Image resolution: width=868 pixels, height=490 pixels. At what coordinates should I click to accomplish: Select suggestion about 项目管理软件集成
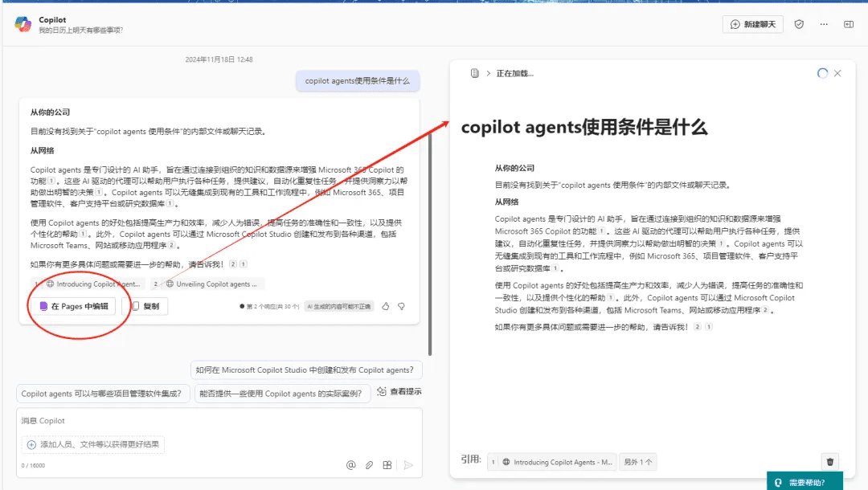pyautogui.click(x=102, y=394)
